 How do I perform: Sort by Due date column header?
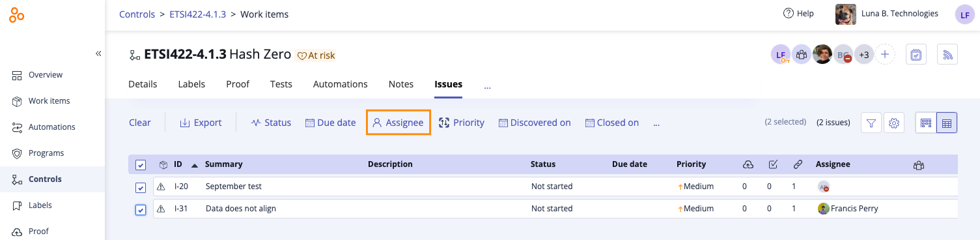[x=630, y=164]
